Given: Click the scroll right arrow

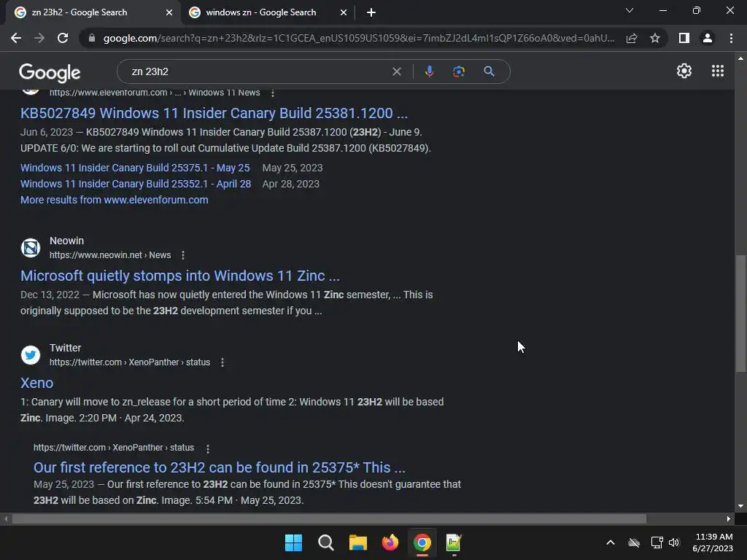Looking at the screenshot, I should (x=729, y=518).
